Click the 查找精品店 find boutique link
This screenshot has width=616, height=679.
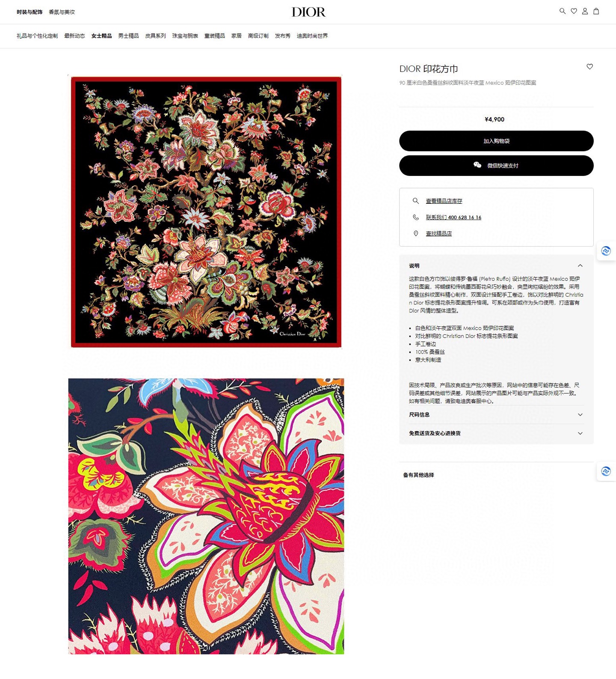coord(439,233)
